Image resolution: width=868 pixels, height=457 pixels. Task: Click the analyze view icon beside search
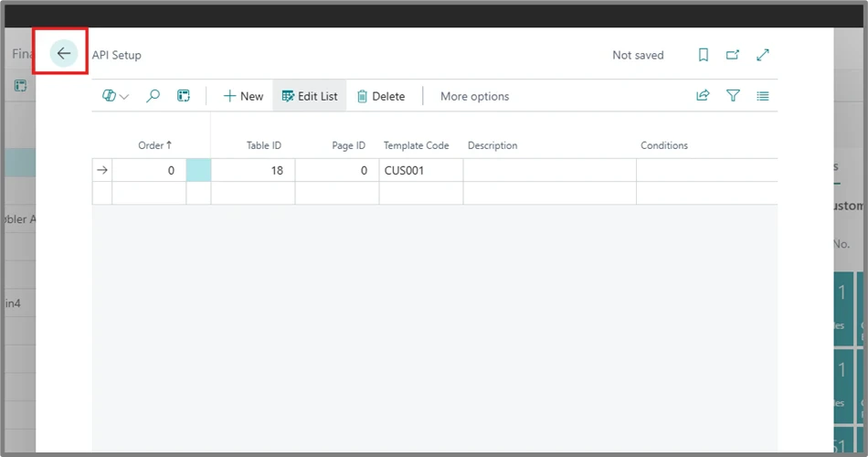tap(184, 96)
